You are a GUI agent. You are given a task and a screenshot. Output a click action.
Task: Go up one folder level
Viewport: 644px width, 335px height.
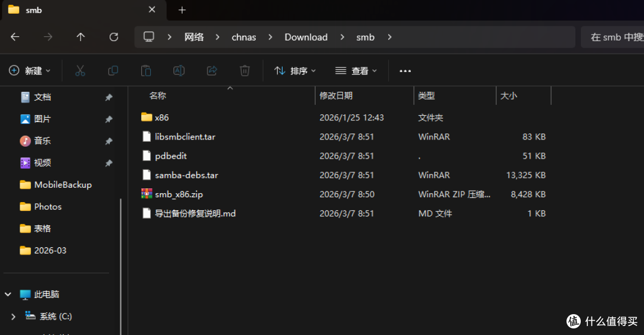[80, 37]
